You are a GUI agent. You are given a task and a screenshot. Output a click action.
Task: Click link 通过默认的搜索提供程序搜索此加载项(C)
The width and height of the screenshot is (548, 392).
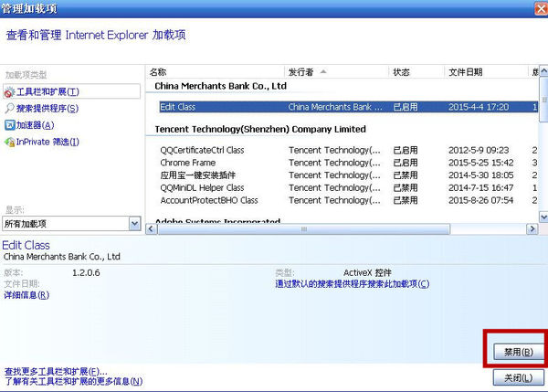[353, 283]
